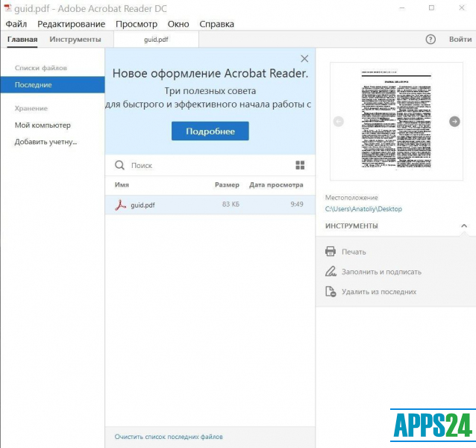Open the help question mark icon
Image resolution: width=476 pixels, height=448 pixels.
(430, 39)
